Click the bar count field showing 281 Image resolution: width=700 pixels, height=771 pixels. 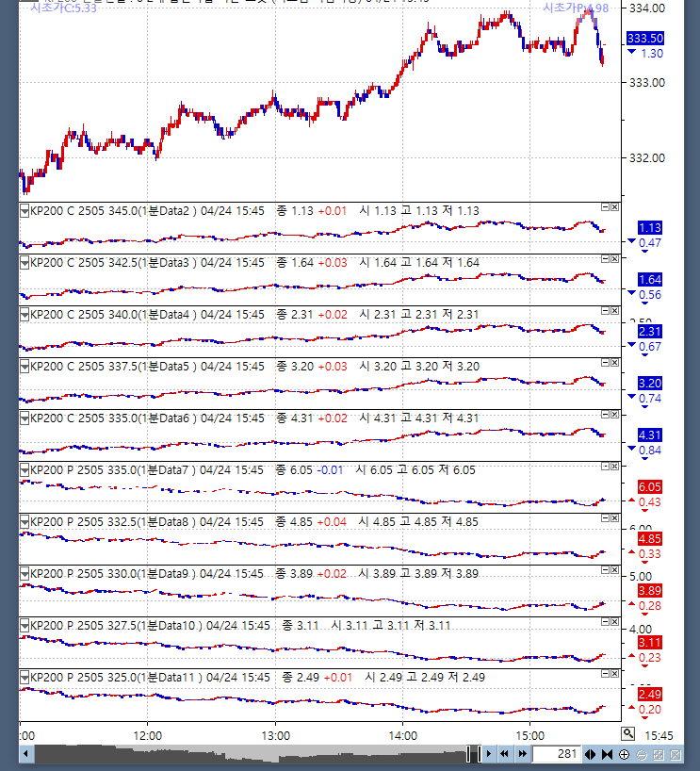click(556, 754)
